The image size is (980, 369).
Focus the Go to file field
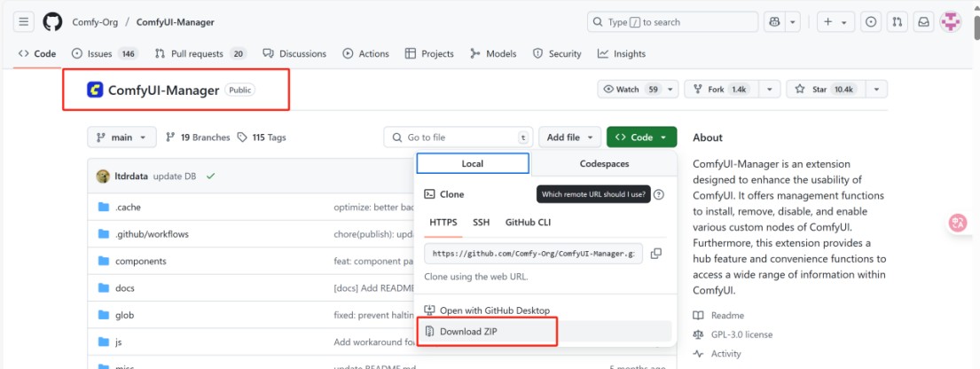point(459,137)
